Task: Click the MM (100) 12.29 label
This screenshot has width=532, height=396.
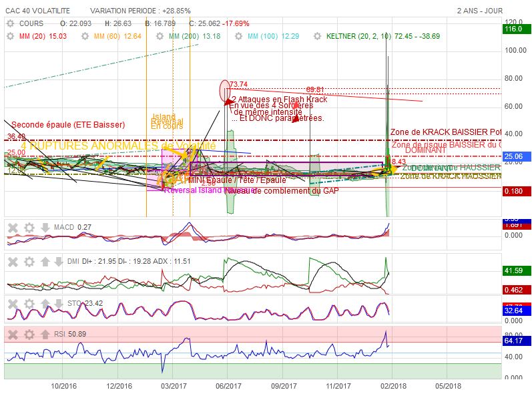Action: 273,36
